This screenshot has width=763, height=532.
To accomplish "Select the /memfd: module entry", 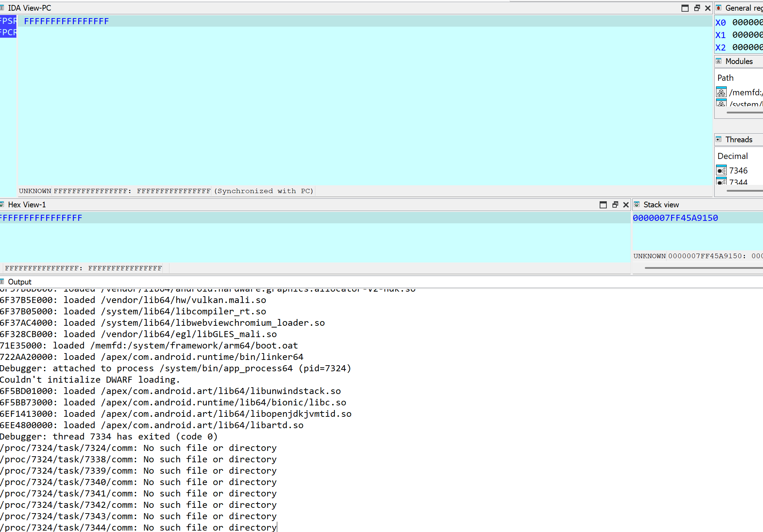I will pos(745,92).
